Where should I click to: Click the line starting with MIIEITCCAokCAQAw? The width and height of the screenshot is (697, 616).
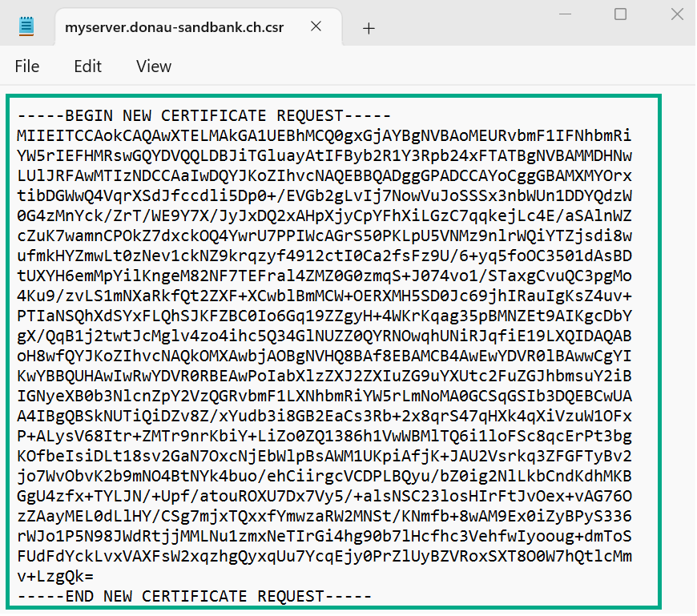(x=324, y=135)
